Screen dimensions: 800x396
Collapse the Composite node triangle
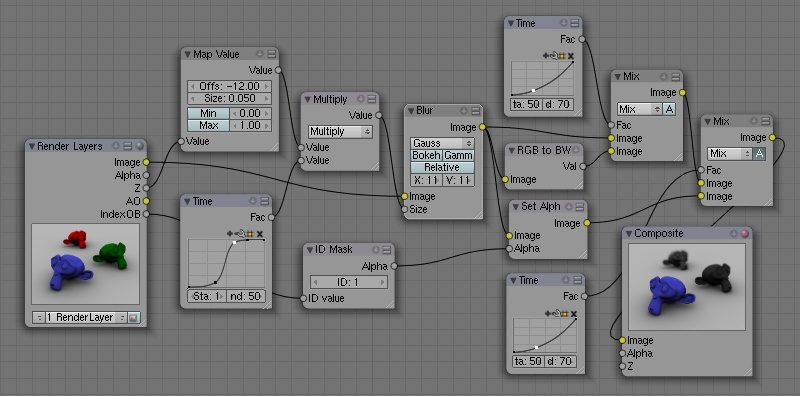coord(629,234)
